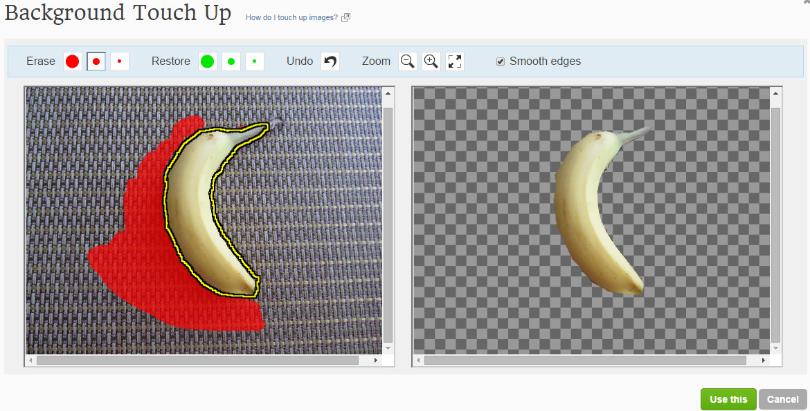
Task: Zoom out with the minus magnifier
Action: 408,61
